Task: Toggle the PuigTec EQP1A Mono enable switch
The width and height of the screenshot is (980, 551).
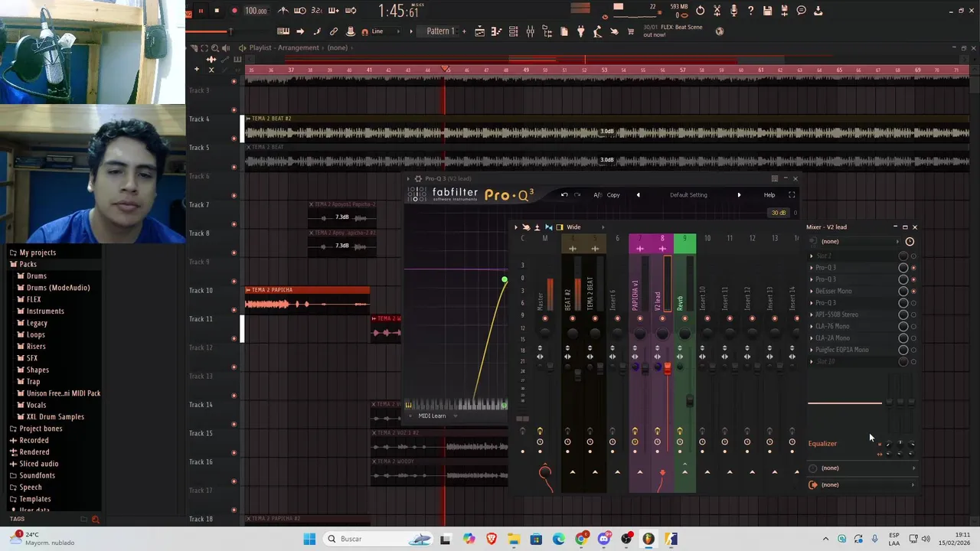Action: pos(913,350)
